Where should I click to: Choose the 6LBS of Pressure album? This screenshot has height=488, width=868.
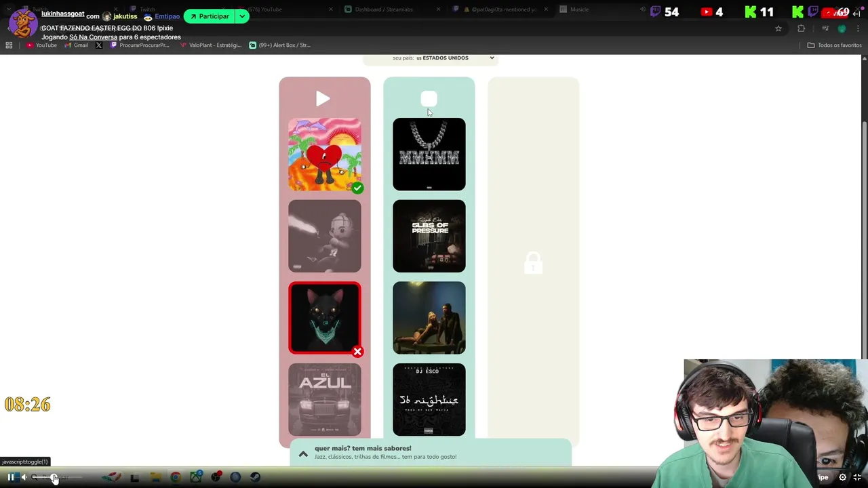[429, 236]
